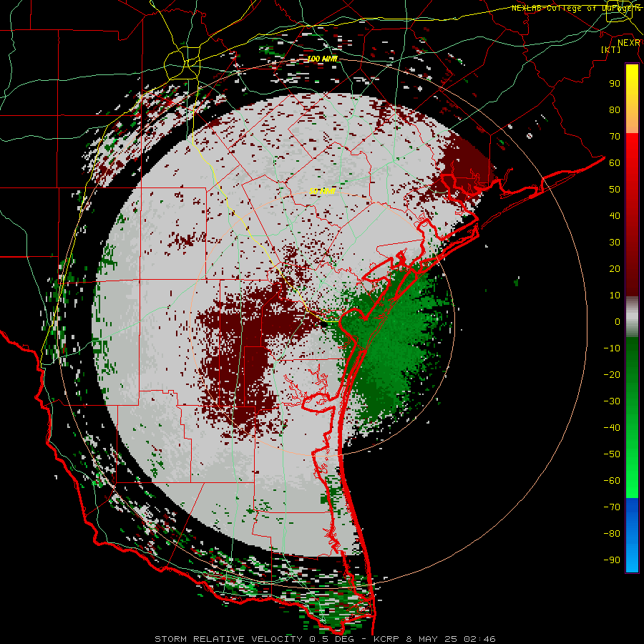The image size is (644, 644).
Task: Select the 0 label on the velocity scale
Action: coord(618,321)
